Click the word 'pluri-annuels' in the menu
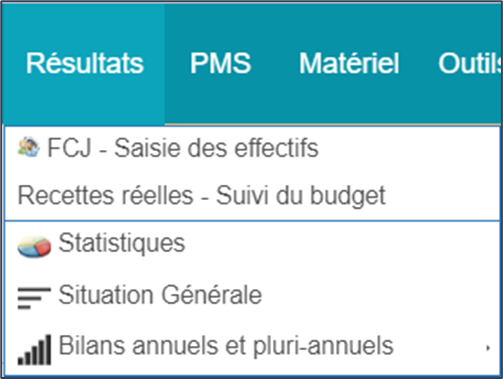503x379 pixels. tap(323, 347)
